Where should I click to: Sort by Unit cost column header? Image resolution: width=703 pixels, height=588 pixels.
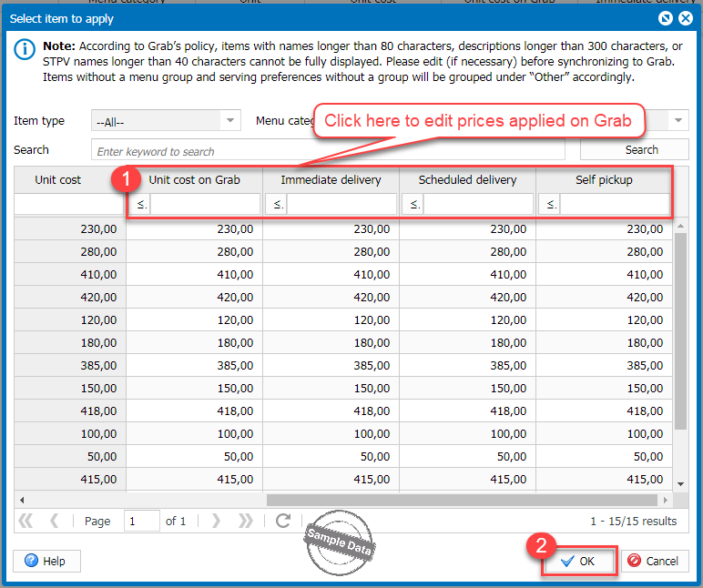click(58, 180)
